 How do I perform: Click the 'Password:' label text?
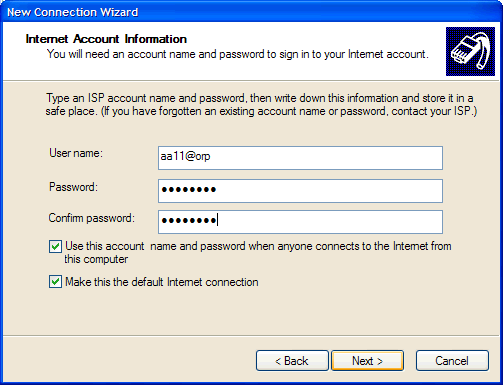pyautogui.click(x=73, y=187)
